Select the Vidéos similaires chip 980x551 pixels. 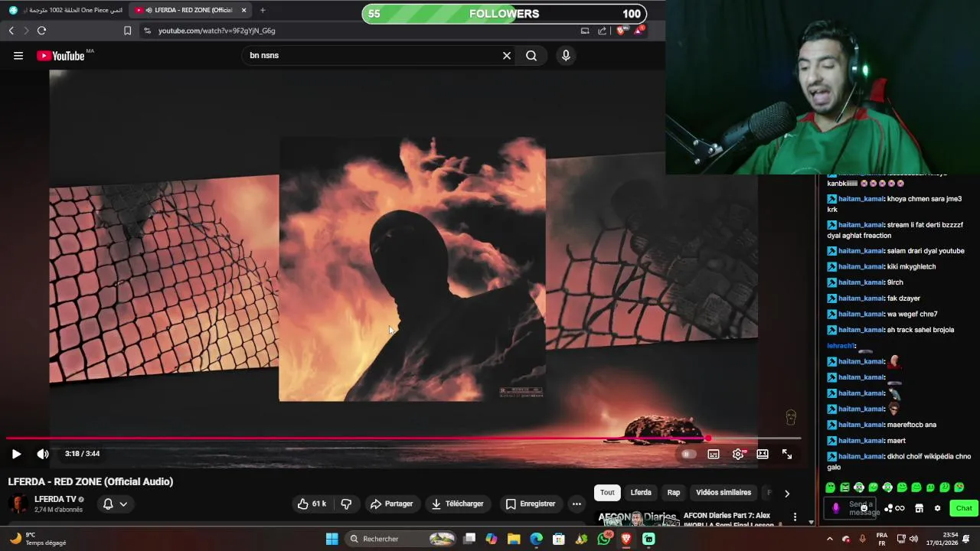(x=724, y=493)
